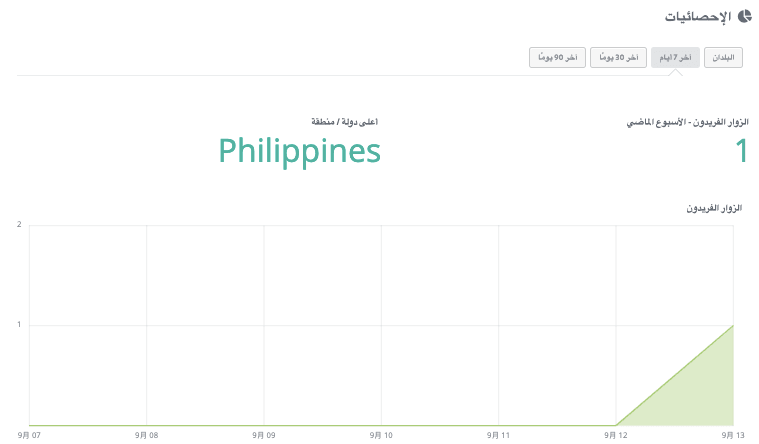Click the الزوار الفريدون - الأسبوع الماضي label
This screenshot has height=444, width=759.
687,122
